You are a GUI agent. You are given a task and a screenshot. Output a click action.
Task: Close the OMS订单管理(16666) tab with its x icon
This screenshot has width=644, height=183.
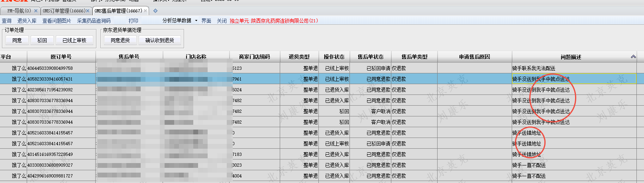click(x=88, y=11)
